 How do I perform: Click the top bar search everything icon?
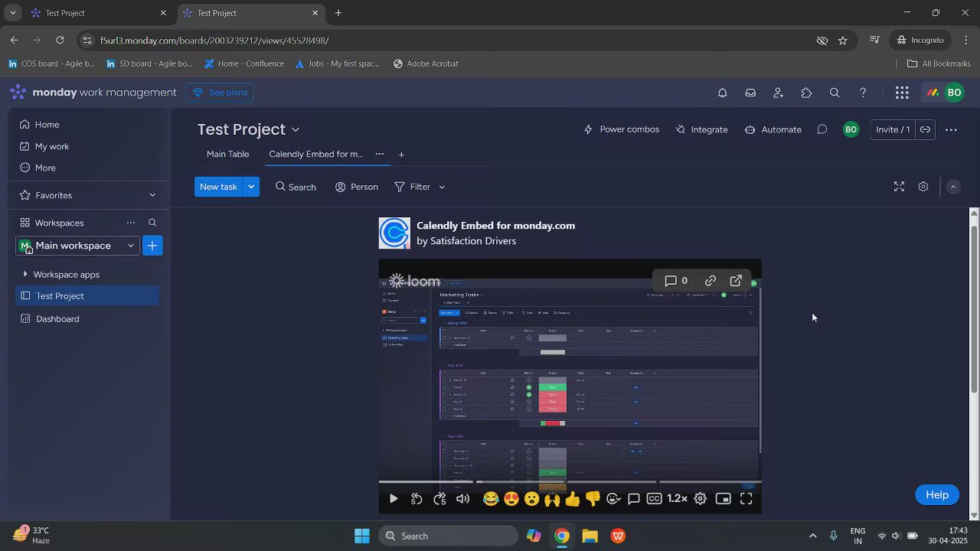coord(835,93)
